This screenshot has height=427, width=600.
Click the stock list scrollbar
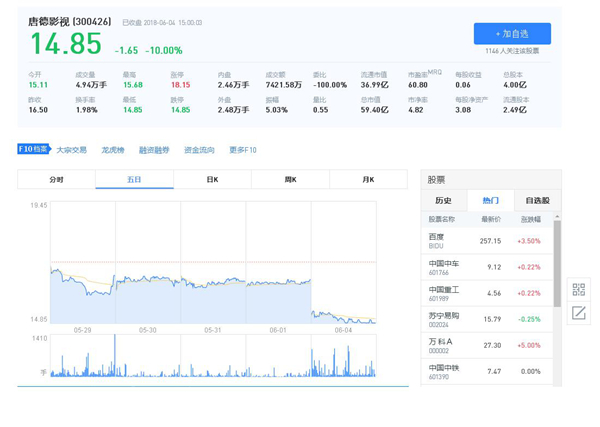point(557,260)
